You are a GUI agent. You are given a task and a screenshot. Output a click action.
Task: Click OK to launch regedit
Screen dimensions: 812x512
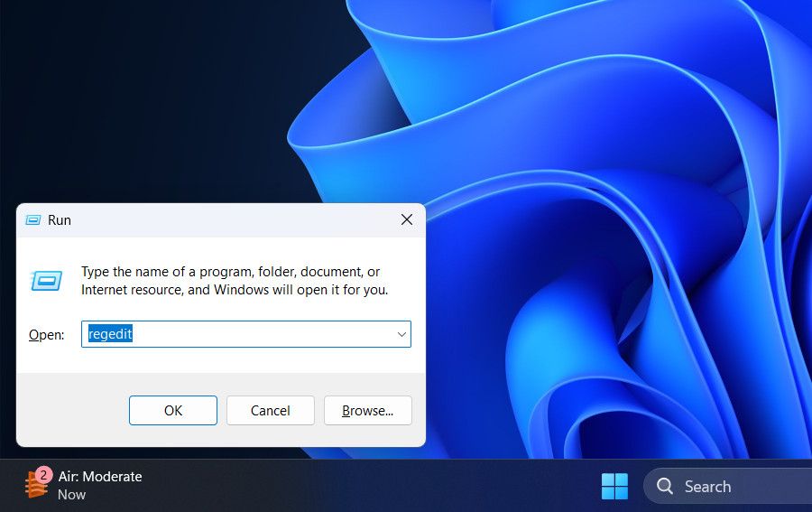click(x=173, y=411)
